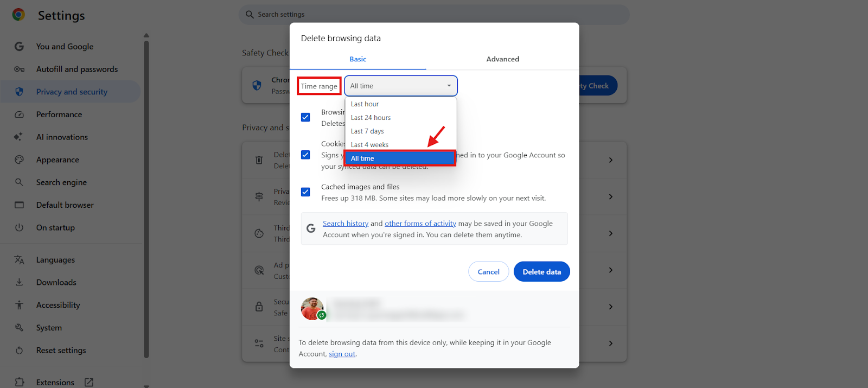Click the shield icon for Privacy and security
The width and height of the screenshot is (868, 388).
[19, 92]
